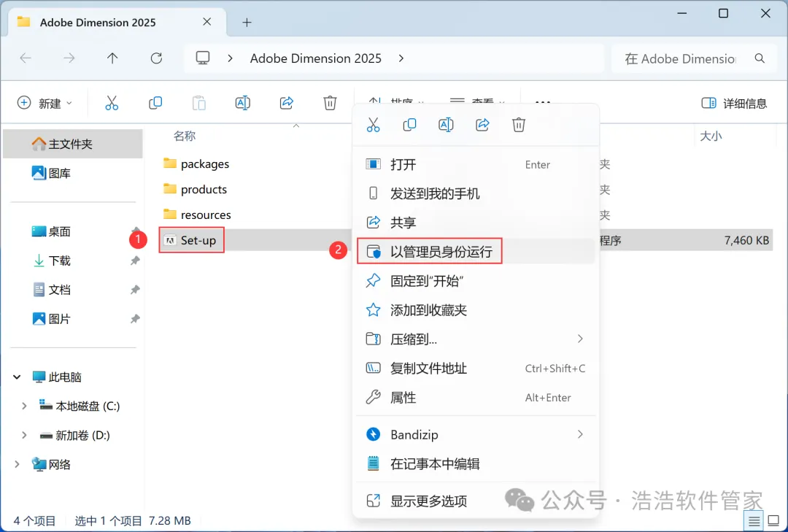Expand the chevron after Adobe Dimension 2025 breadcrumb
Viewport: 788px width, 532px height.
[401, 58]
